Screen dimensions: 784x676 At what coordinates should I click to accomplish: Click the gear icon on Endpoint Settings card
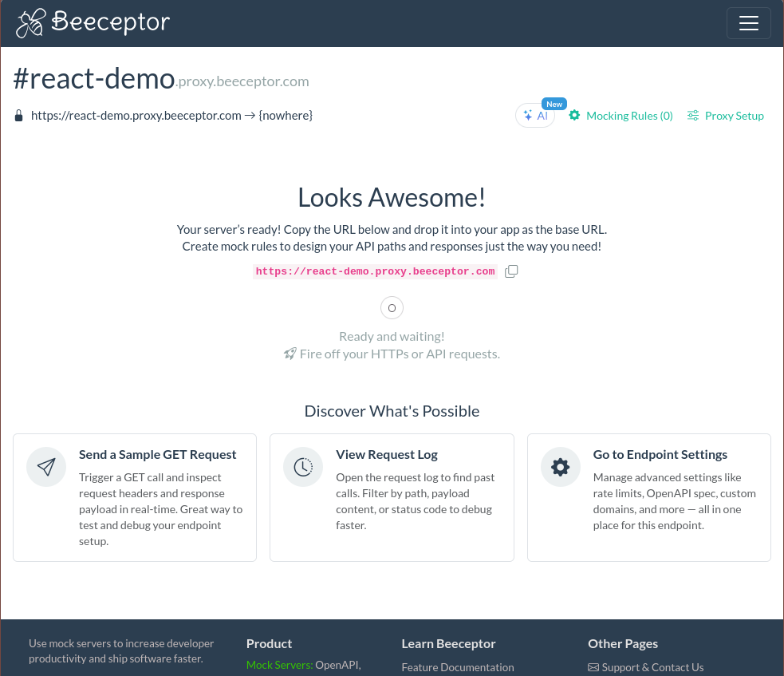point(561,466)
